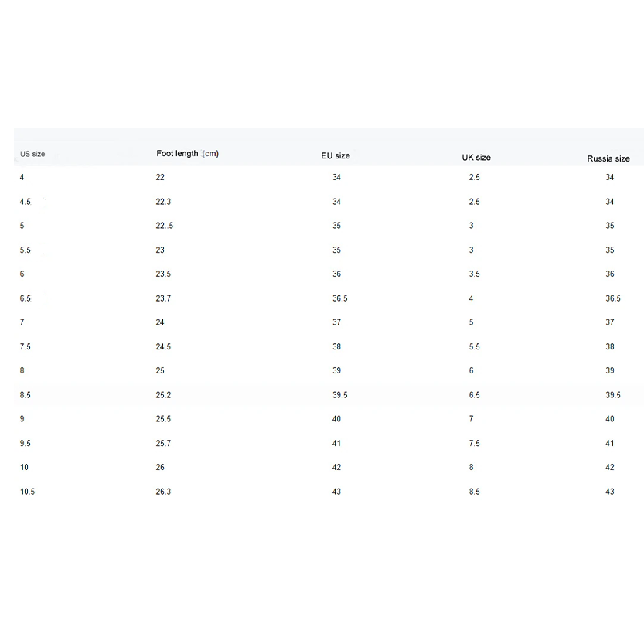
Task: Select EU size 36.5 cell
Action: point(340,298)
